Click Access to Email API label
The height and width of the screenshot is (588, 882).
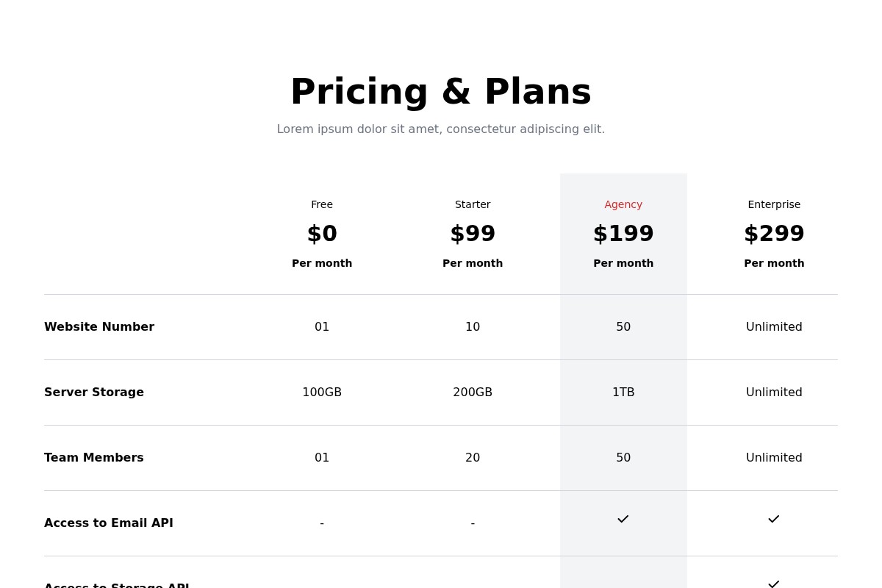point(109,523)
